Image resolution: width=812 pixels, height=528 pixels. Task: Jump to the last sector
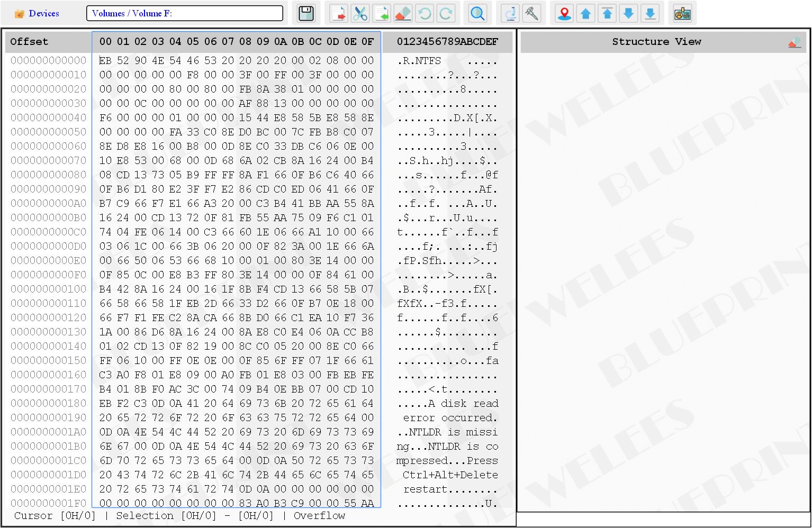coord(650,13)
